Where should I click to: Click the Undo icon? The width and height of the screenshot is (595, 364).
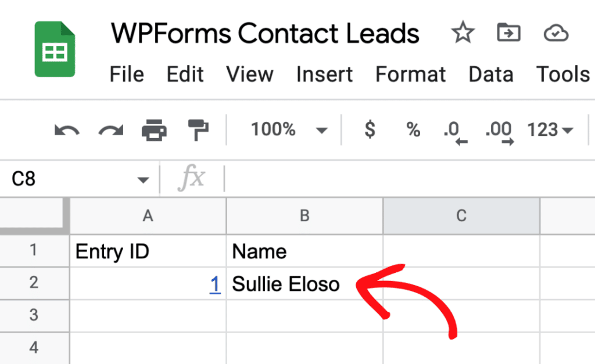tap(65, 129)
